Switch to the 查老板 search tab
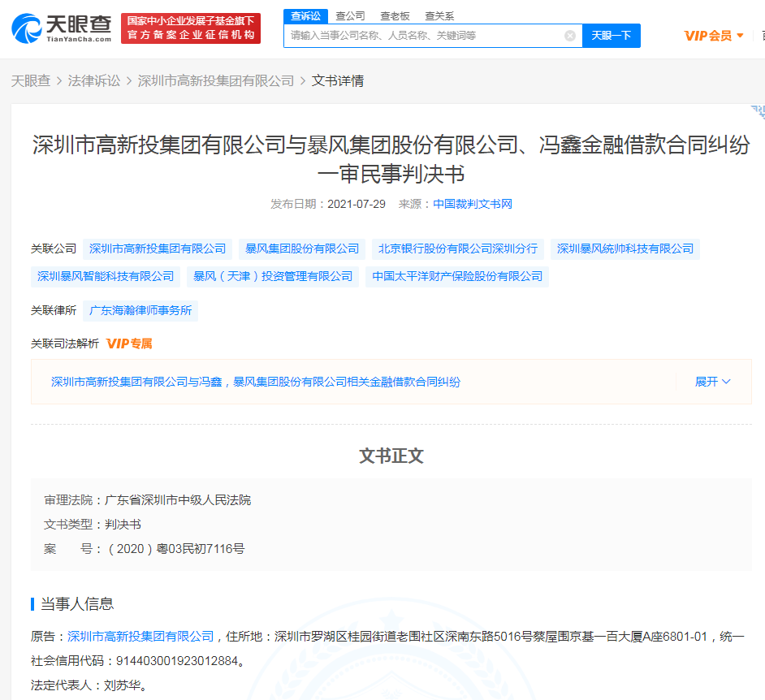765x700 pixels. [395, 16]
